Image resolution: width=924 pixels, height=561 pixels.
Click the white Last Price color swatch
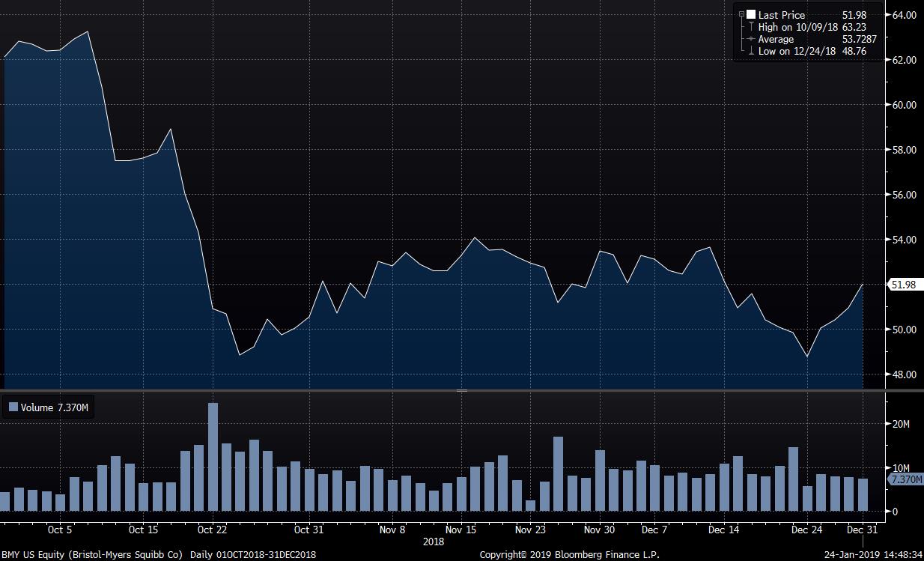pos(750,14)
